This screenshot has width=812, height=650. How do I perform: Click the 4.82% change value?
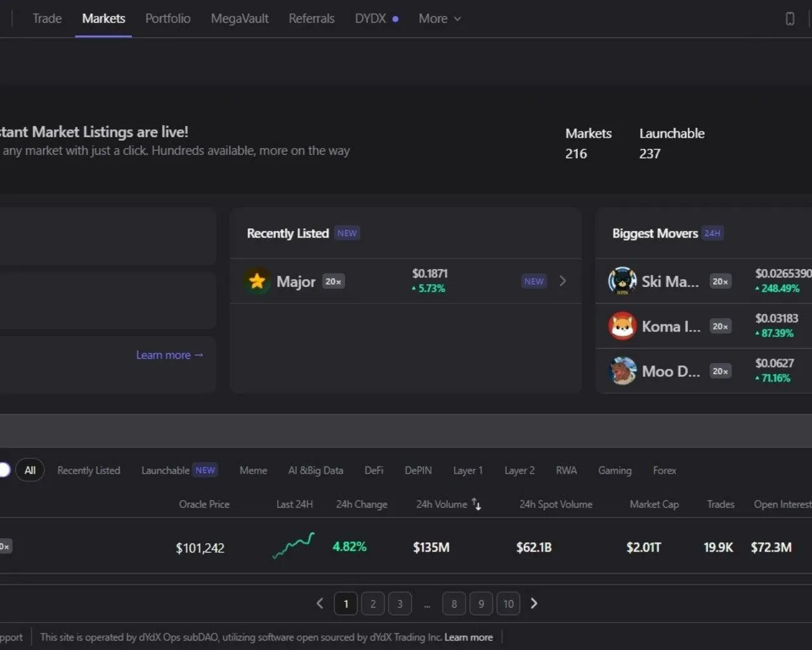pos(350,547)
